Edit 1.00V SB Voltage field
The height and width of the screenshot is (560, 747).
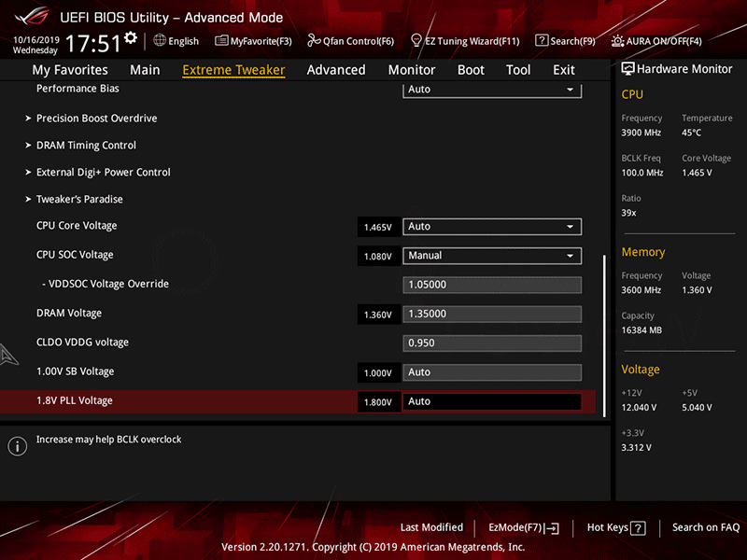pyautogui.click(x=492, y=372)
